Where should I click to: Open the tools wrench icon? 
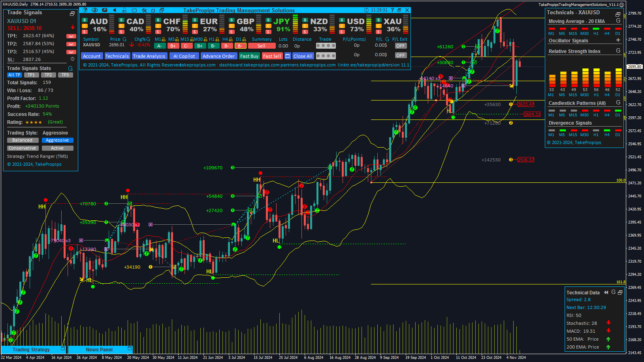coord(144,10)
